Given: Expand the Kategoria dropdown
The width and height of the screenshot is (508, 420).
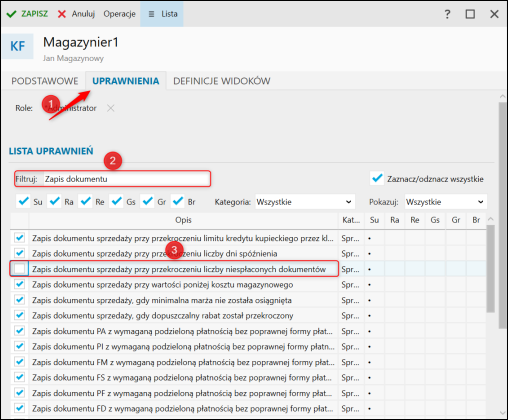Looking at the screenshot, I should pos(305,202).
